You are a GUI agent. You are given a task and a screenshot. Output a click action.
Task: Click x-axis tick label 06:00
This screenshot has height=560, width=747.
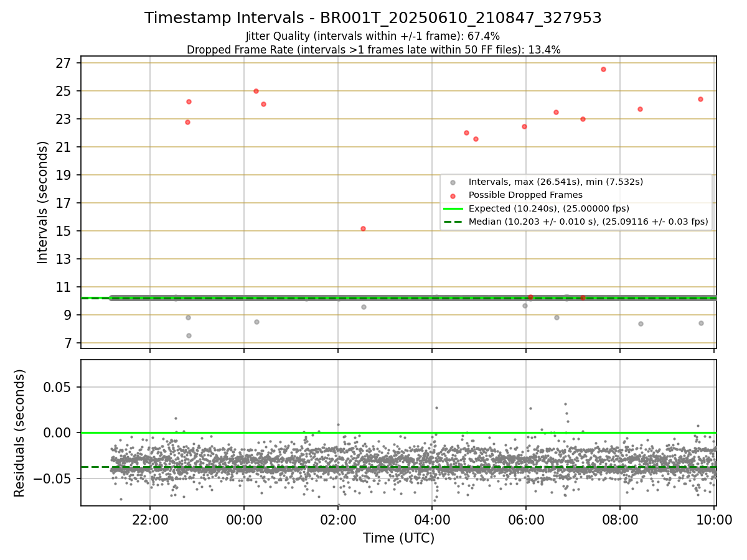point(526,520)
